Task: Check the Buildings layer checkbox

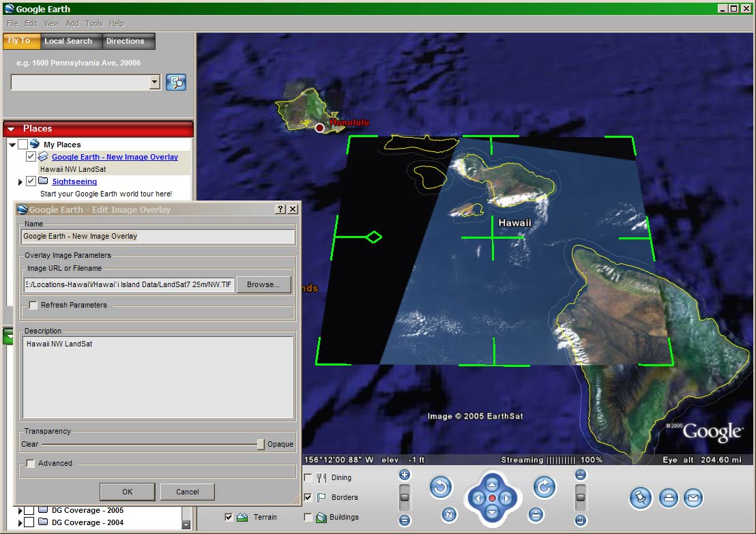Action: 308,517
